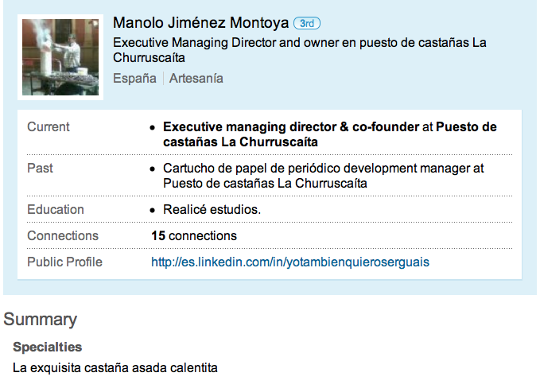Screen dimensions: 540x392
Task: Click the Specialties subheading
Action: tap(47, 347)
